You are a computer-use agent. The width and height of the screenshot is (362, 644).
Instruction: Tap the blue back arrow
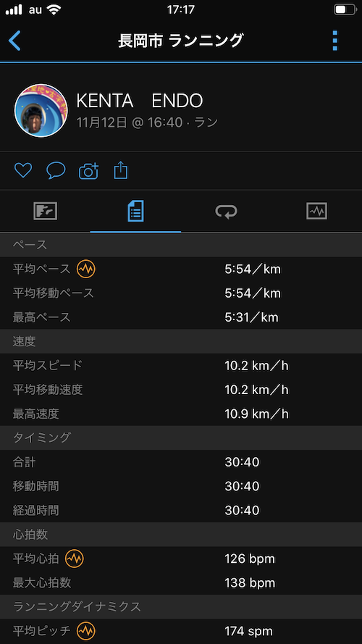(x=14, y=41)
